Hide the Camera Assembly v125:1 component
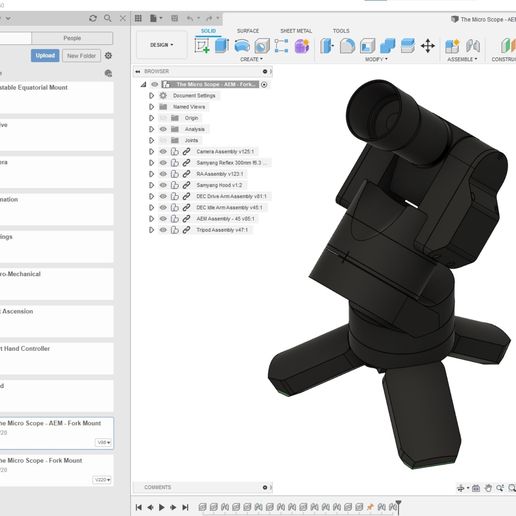This screenshot has width=516, height=516. (x=163, y=152)
